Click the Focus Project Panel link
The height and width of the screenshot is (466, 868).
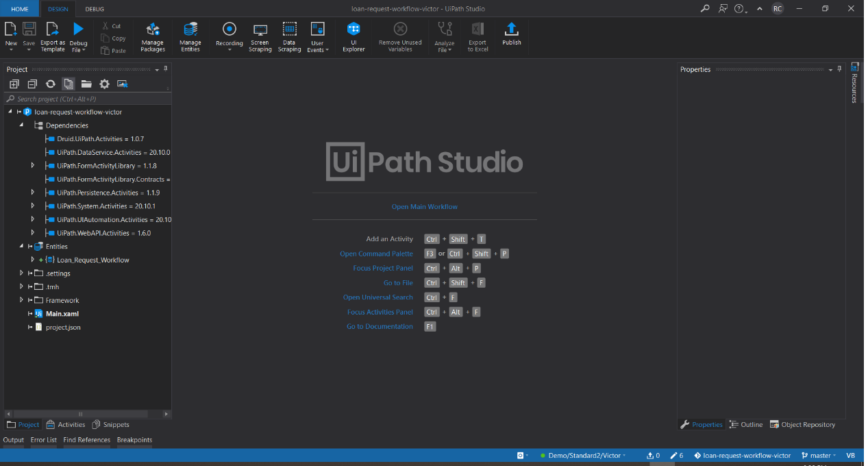point(383,268)
